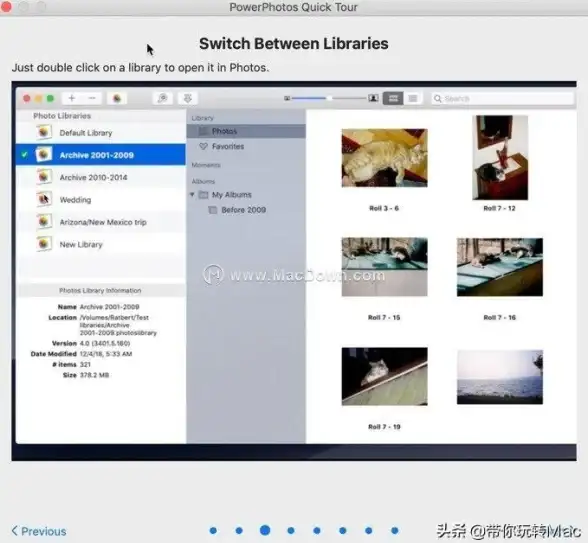588x543 pixels.
Task: Click the Date Modified 12/4/18 value
Action: 106,354
